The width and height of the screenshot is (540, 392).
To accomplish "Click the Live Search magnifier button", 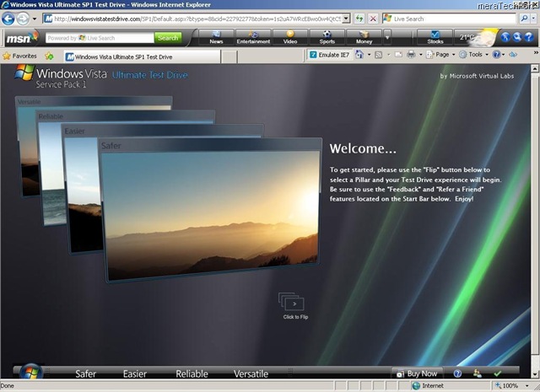I will click(x=524, y=19).
